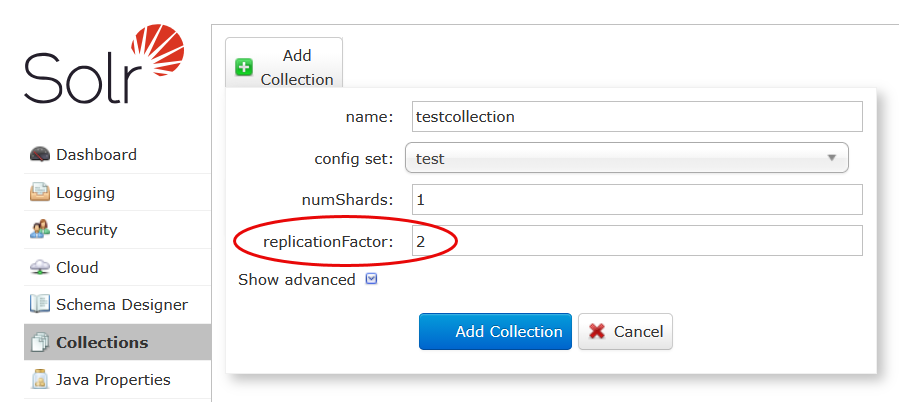The image size is (899, 402).
Task: Click the Security users icon
Action: point(40,230)
